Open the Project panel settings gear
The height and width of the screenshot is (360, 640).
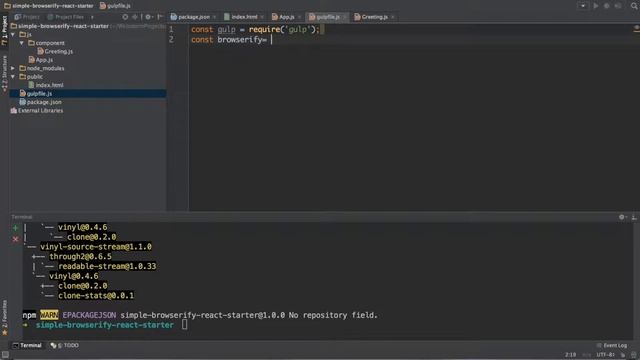[149, 17]
